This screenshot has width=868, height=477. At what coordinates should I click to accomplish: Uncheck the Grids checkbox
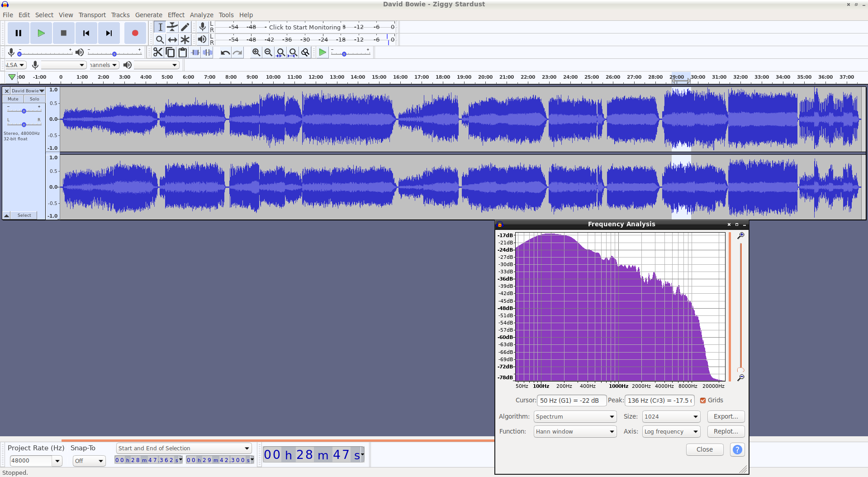(x=703, y=401)
